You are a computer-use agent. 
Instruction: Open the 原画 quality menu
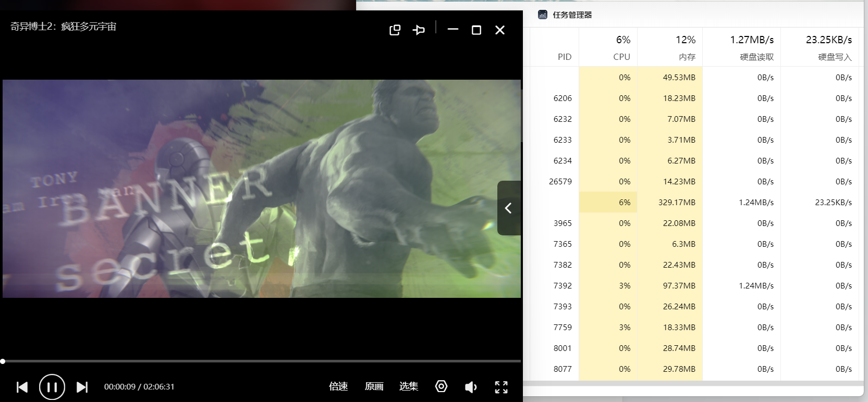374,386
